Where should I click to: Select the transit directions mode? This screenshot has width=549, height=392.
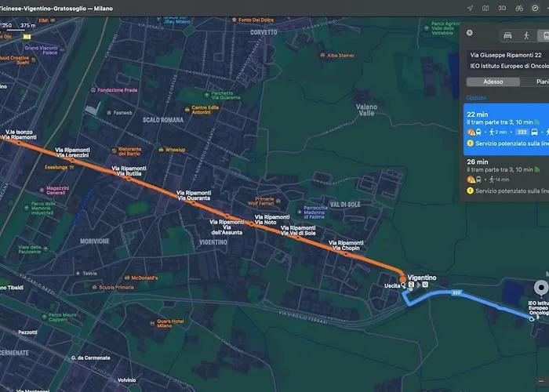point(544,35)
